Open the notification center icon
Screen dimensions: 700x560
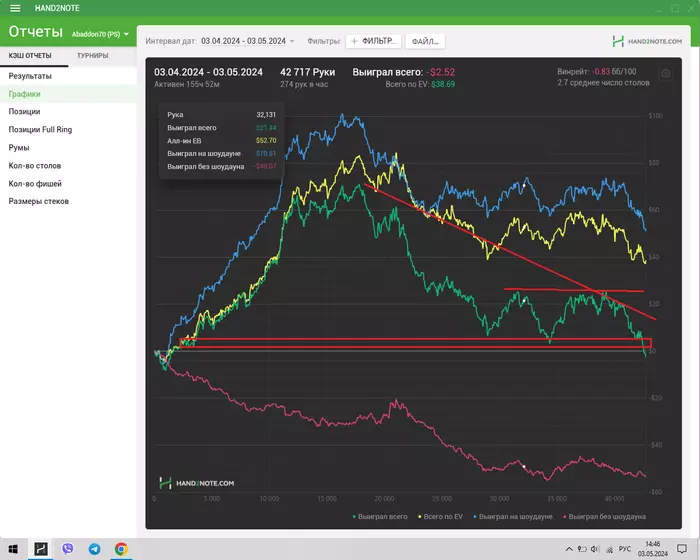click(682, 549)
